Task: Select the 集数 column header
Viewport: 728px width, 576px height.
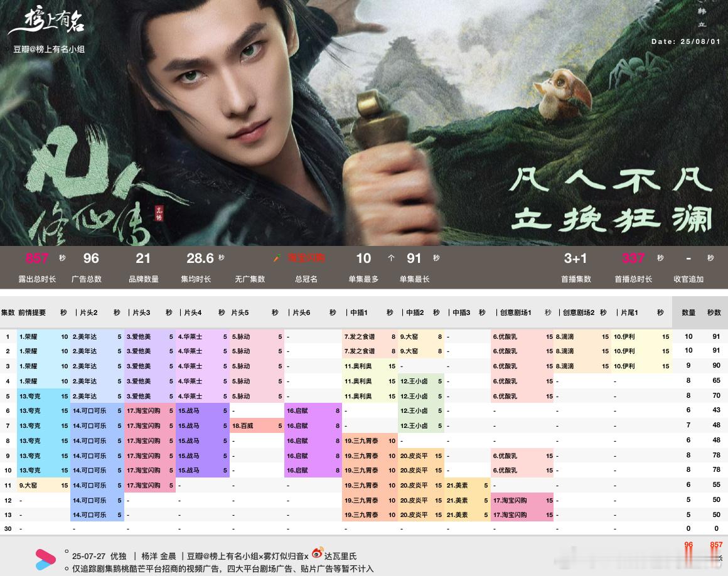Action: click(x=8, y=312)
